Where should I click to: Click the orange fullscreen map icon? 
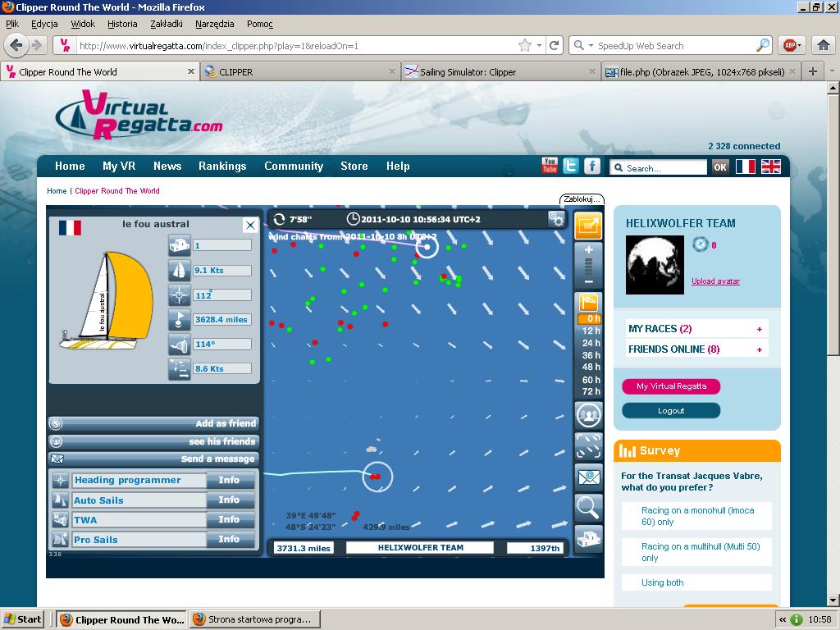tap(588, 226)
